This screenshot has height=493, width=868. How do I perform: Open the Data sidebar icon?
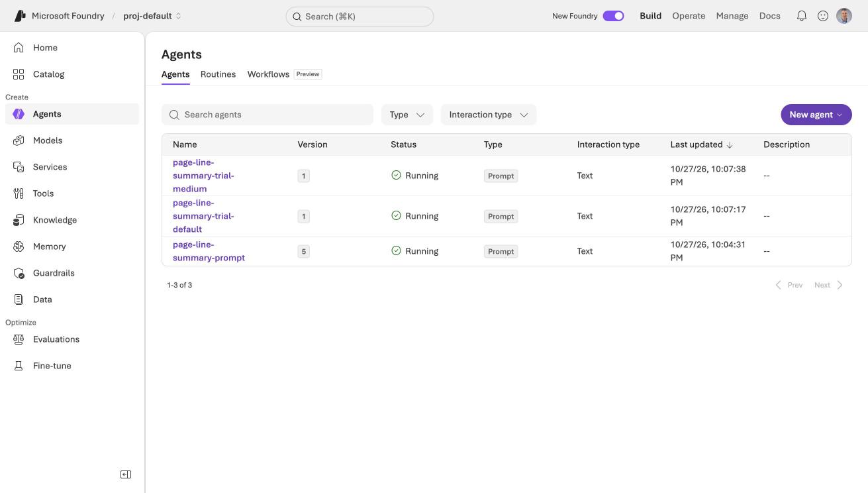(19, 300)
